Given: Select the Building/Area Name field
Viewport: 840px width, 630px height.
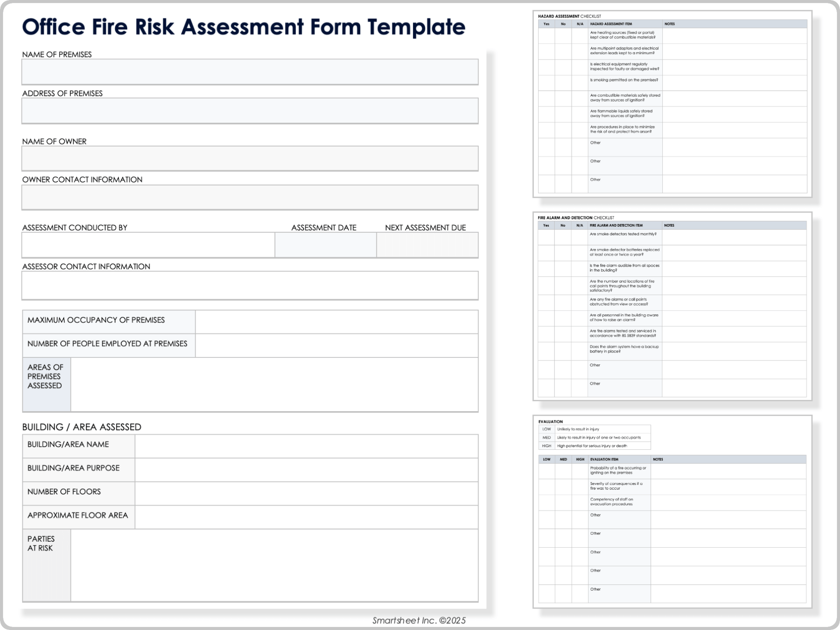Looking at the screenshot, I should click(x=307, y=446).
